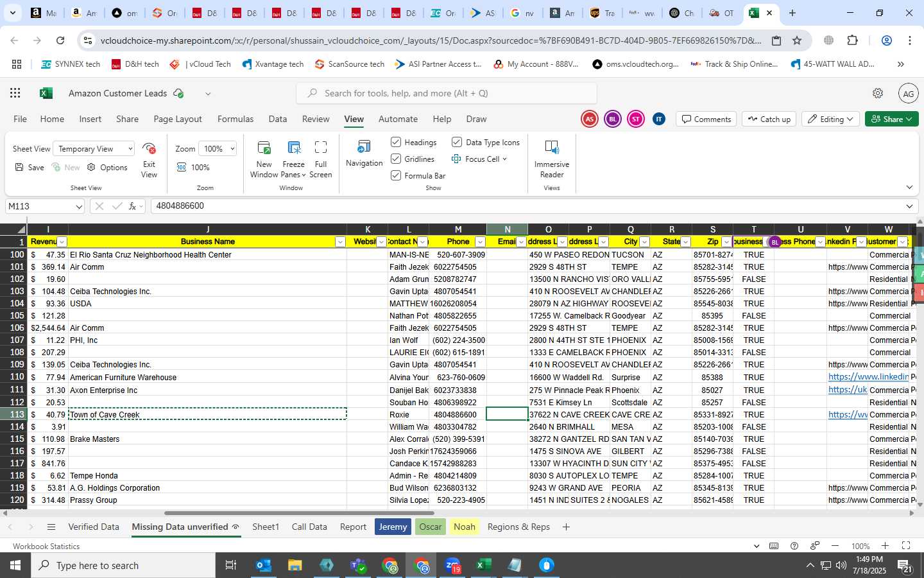Launch Immersive Reader
The height and width of the screenshot is (578, 924).
click(552, 159)
